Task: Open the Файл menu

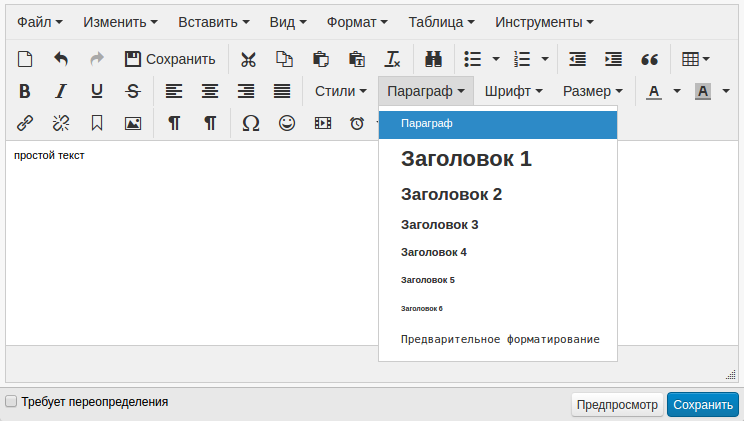Action: click(40, 22)
